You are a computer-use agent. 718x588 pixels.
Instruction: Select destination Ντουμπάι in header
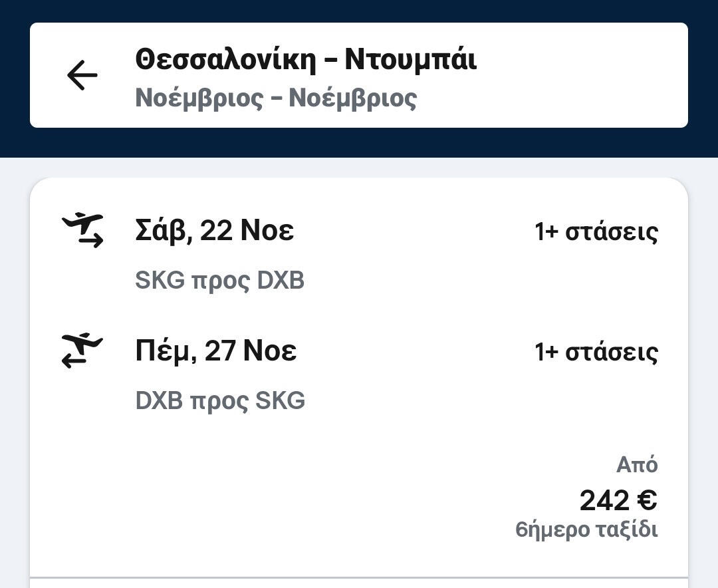[x=410, y=59]
